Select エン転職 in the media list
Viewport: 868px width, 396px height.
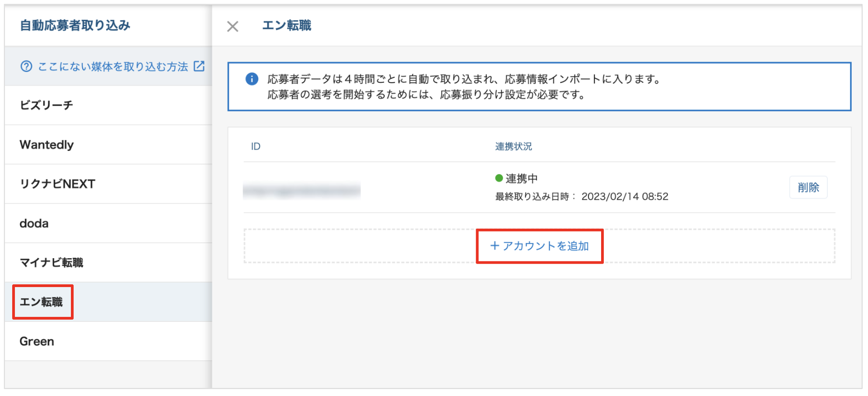click(x=108, y=302)
